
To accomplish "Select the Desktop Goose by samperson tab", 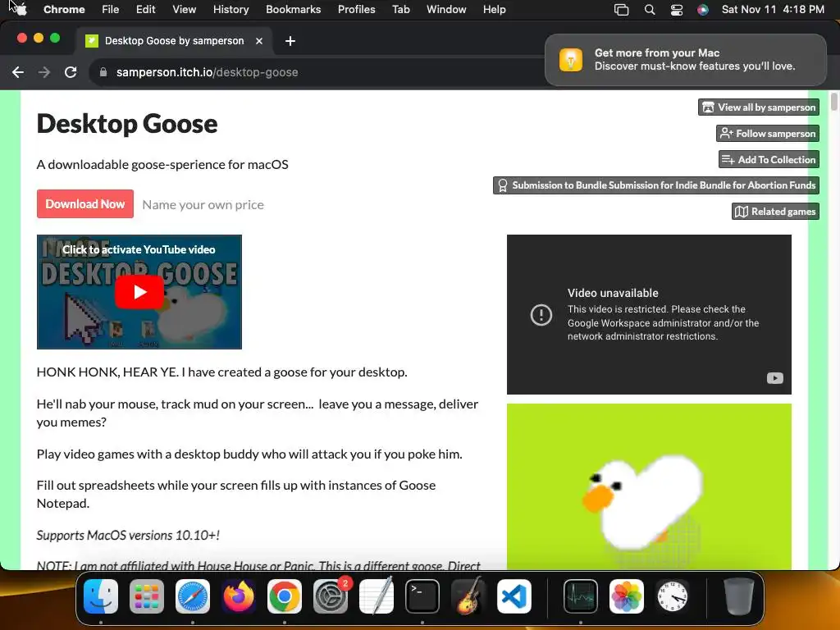I will click(x=174, y=41).
